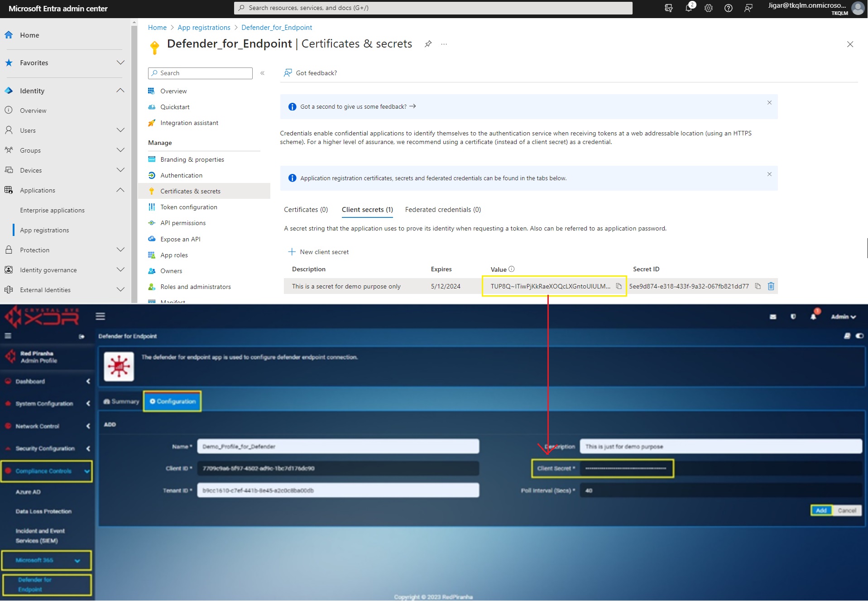
Task: Select the Client secrets (1) tab
Action: point(367,210)
